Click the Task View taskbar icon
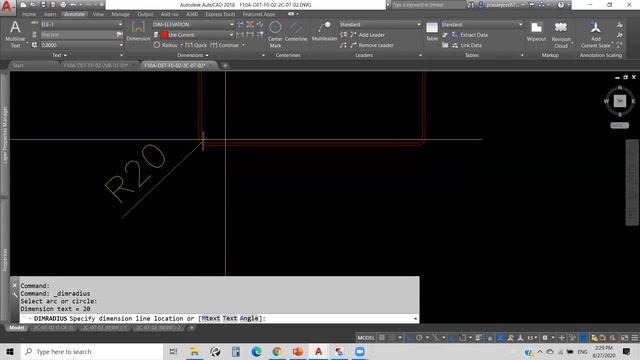The width and height of the screenshot is (640, 360). (173, 351)
